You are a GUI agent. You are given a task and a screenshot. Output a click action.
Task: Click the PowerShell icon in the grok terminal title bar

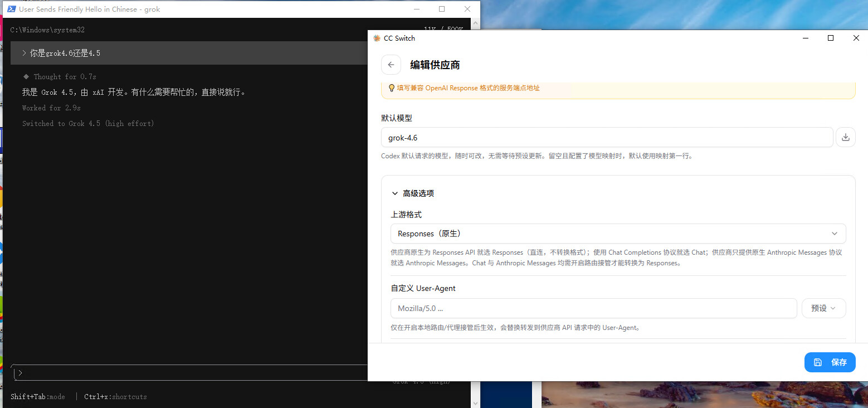[x=11, y=9]
